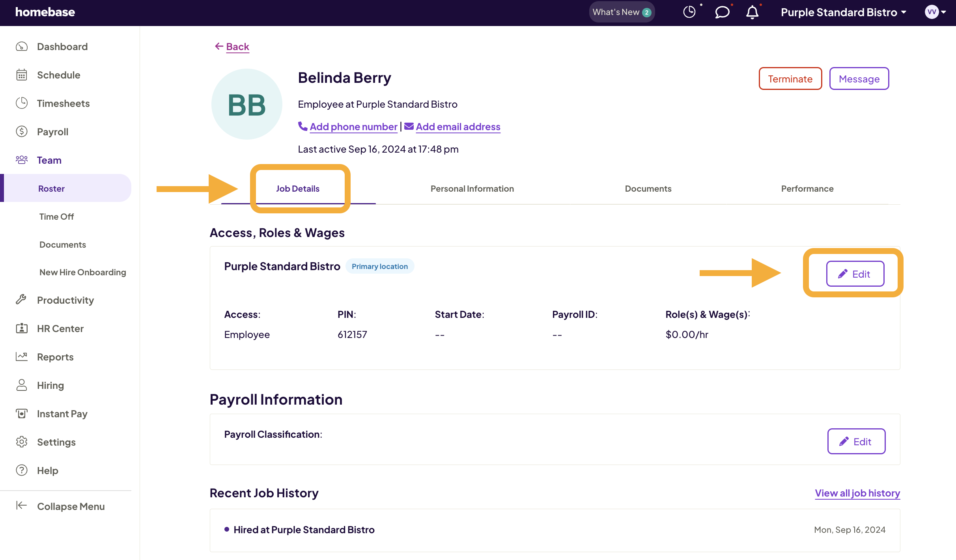The width and height of the screenshot is (956, 560).
Task: Open the messages chat bubble icon
Action: (722, 13)
